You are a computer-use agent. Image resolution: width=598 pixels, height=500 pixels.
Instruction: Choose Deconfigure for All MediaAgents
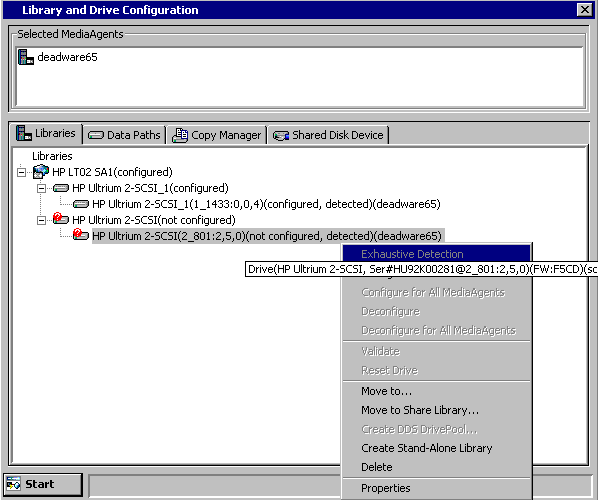[436, 330]
